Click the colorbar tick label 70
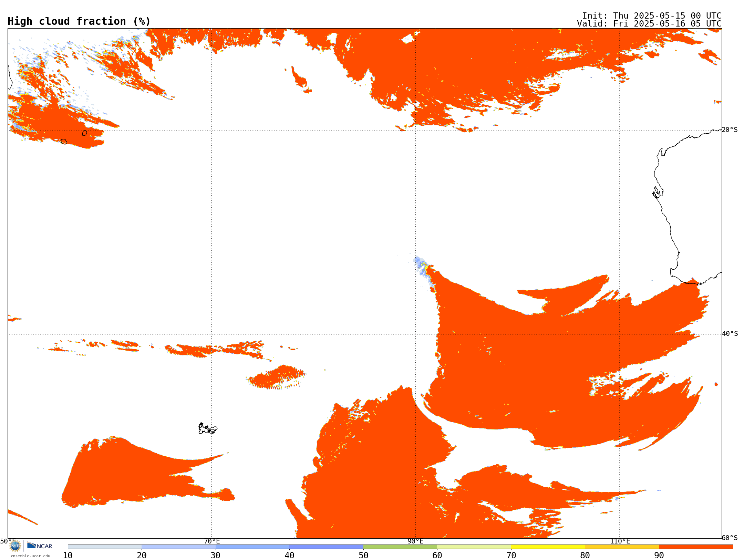 coord(511,556)
